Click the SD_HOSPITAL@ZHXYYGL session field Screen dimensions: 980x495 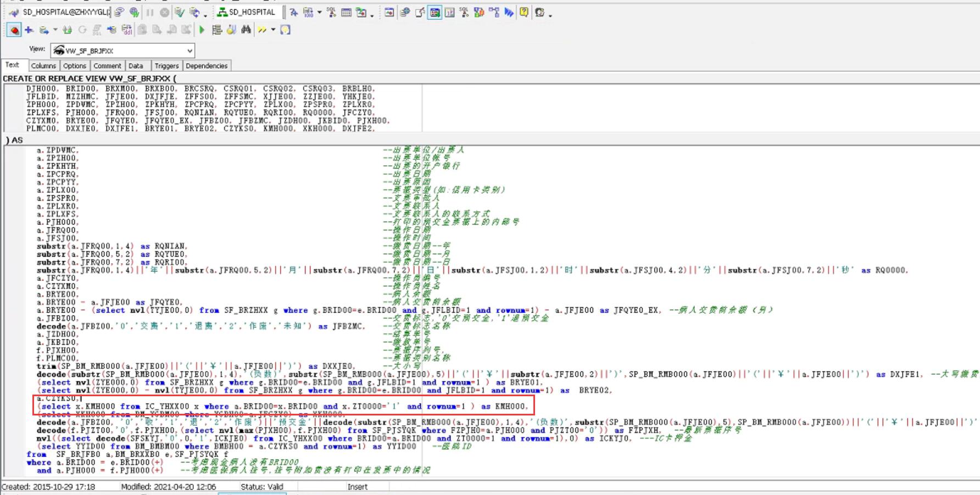tap(66, 12)
